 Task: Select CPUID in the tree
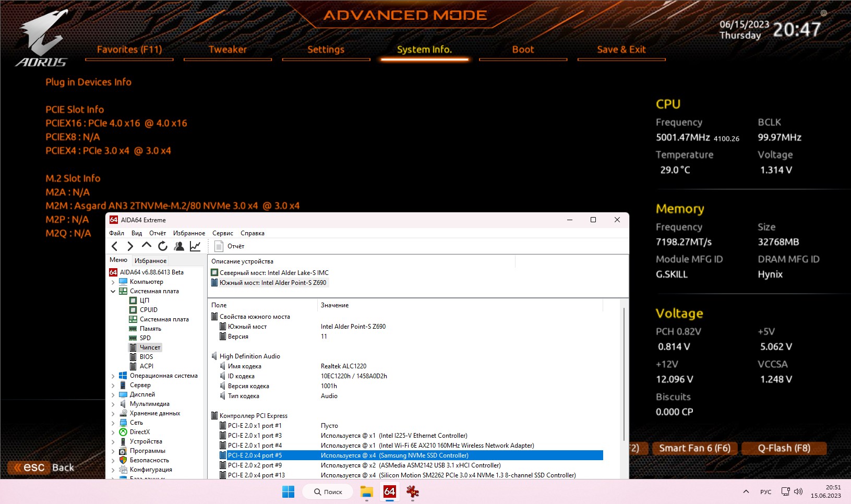pos(148,310)
